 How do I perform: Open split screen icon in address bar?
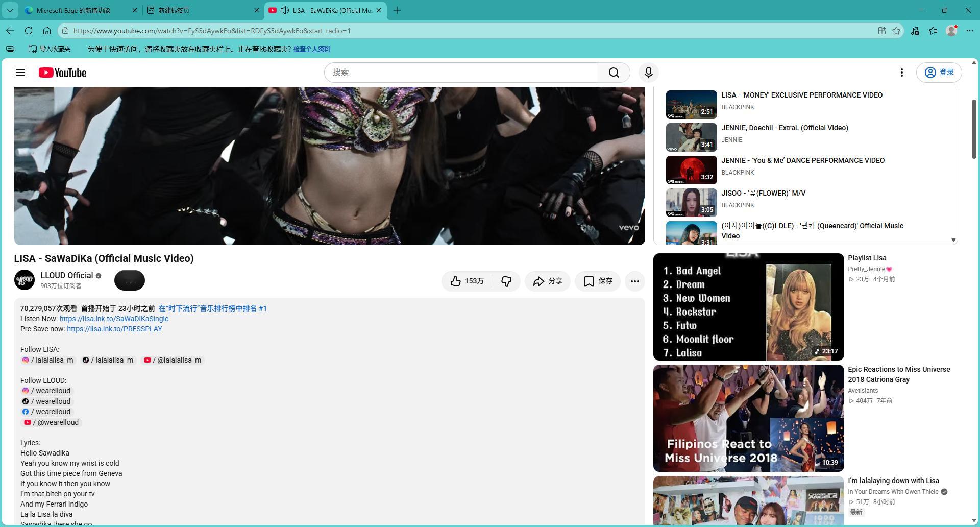pos(881,31)
